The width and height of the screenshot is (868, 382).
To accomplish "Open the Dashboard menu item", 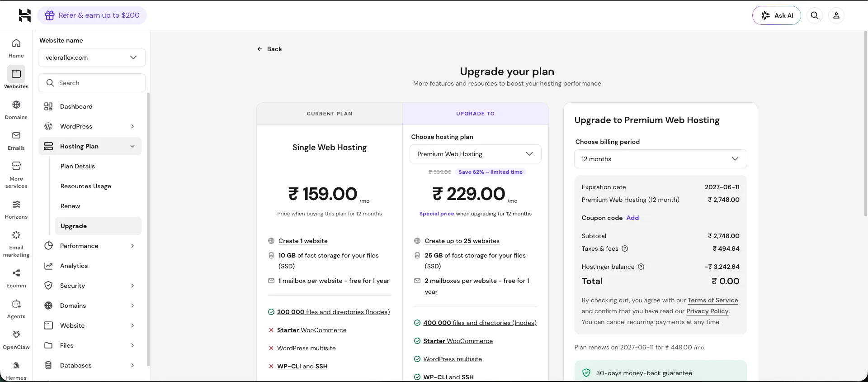I will click(x=90, y=106).
